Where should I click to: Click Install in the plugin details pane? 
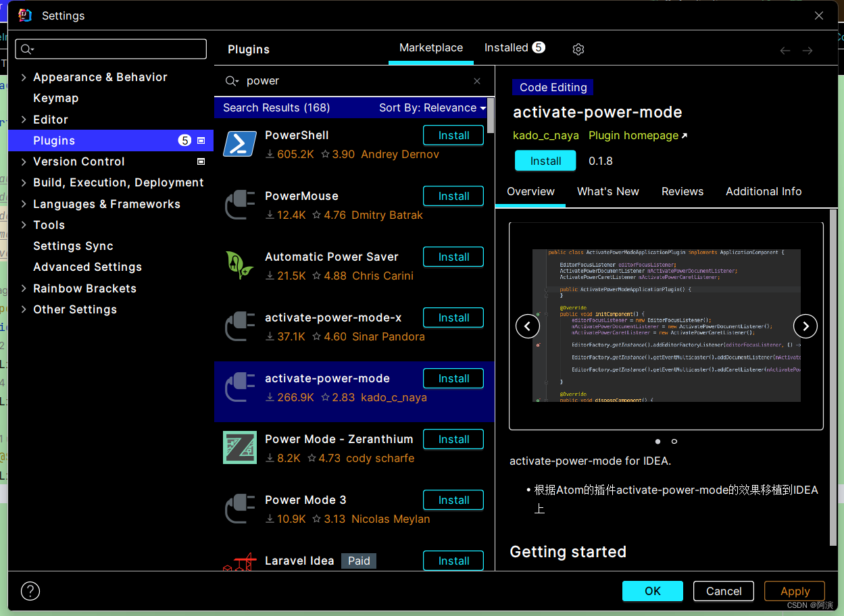click(x=545, y=161)
